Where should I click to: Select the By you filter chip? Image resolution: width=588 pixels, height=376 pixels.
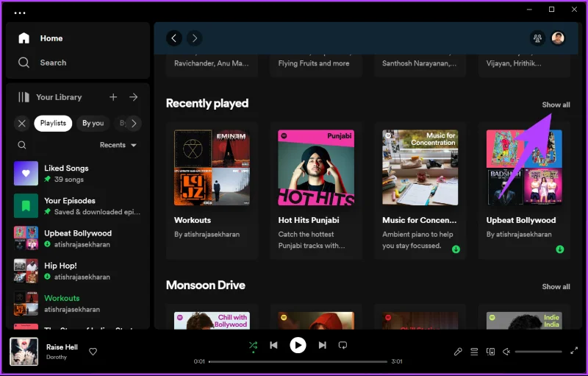[x=93, y=123]
